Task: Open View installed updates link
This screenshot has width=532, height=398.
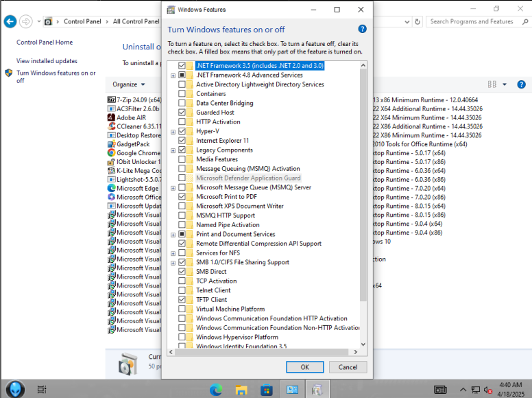Action: pyautogui.click(x=47, y=61)
